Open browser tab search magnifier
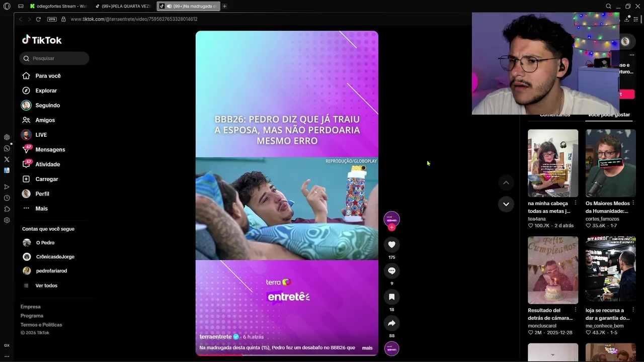The image size is (644, 362). point(608,6)
